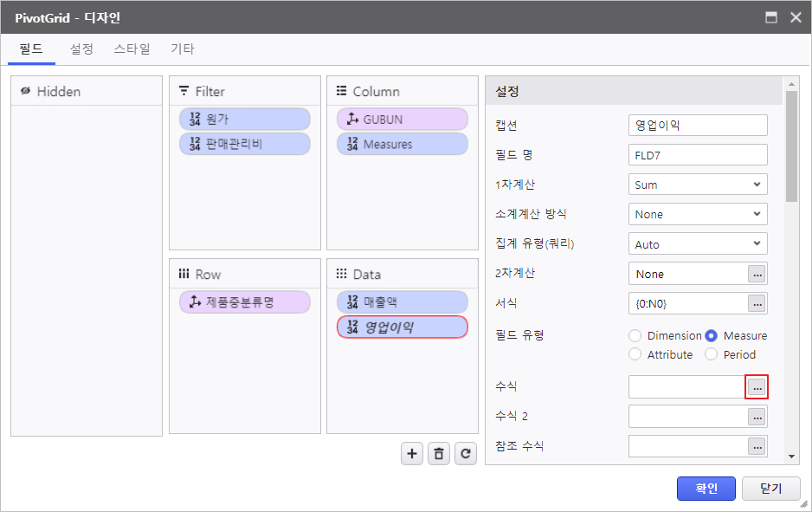This screenshot has height=512, width=812.
Task: Click the 수식 2 input field
Action: (686, 417)
